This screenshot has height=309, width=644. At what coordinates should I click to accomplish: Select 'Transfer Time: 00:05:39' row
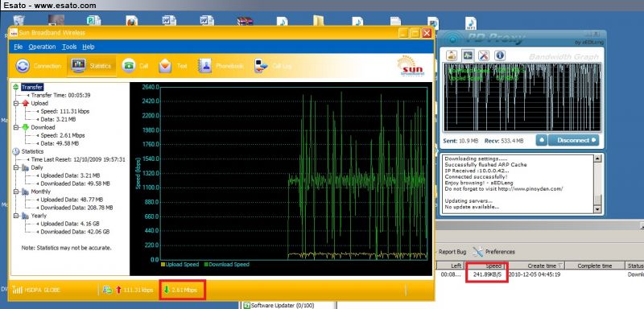click(61, 95)
